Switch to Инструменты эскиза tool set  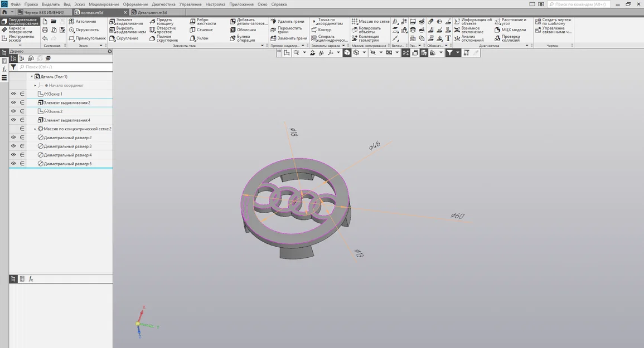20,38
